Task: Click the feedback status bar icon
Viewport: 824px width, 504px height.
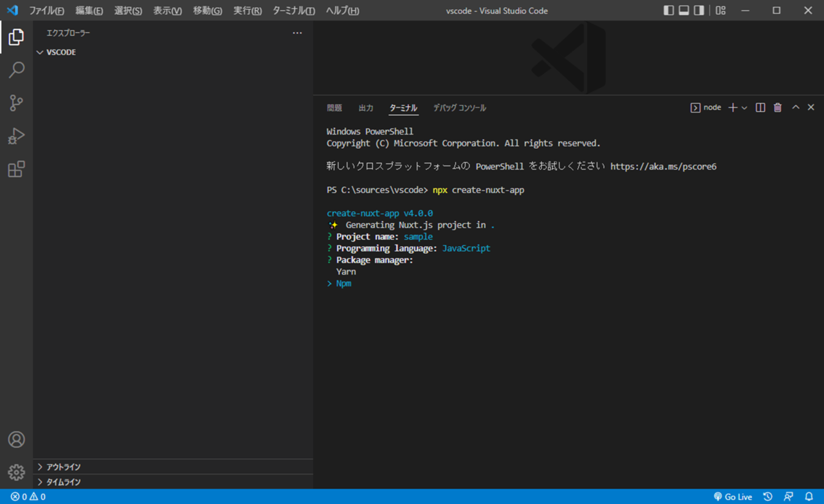Action: [x=788, y=496]
